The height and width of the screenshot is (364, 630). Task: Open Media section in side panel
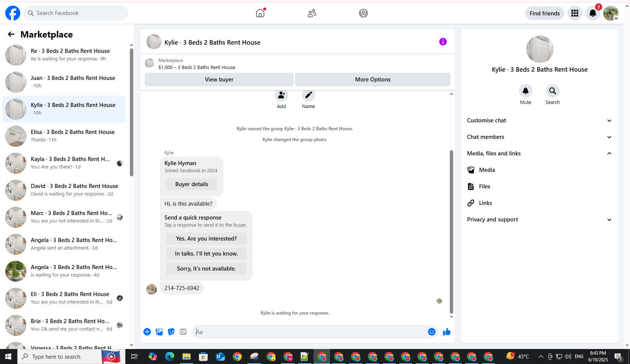[x=540, y=170]
